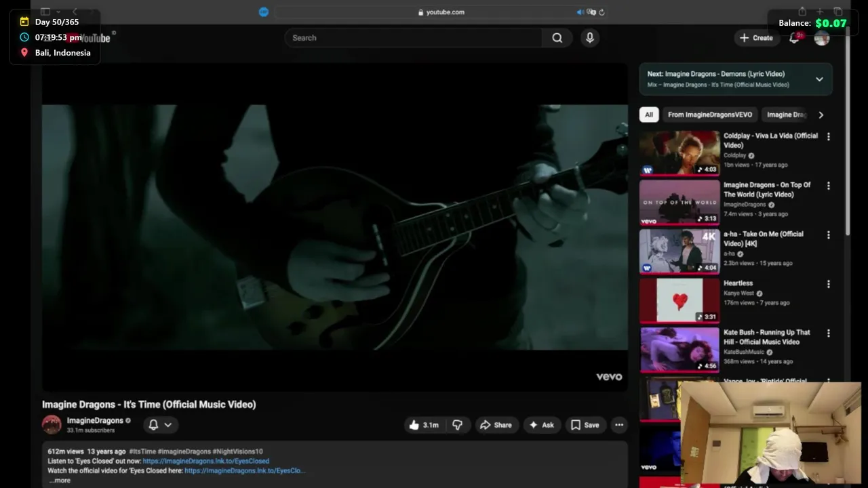
Task: Go back with the browser back arrow
Action: [x=75, y=12]
